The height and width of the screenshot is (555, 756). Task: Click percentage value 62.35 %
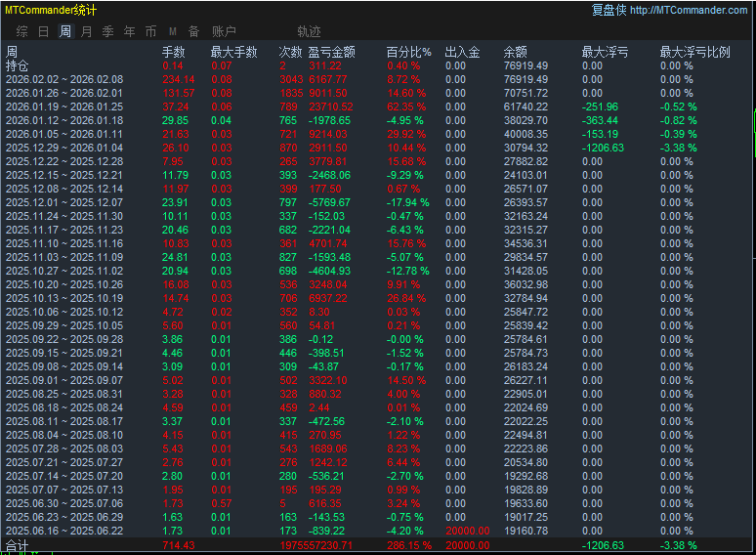406,107
